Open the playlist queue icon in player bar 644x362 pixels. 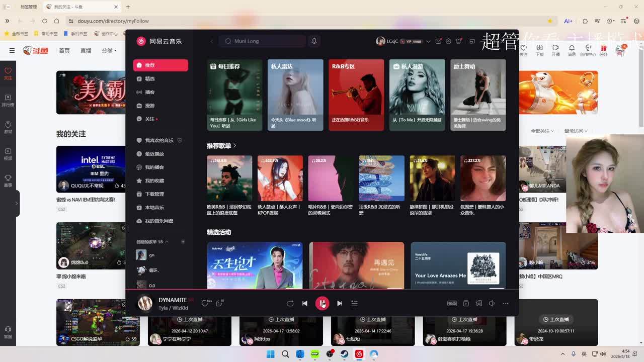coord(354,303)
